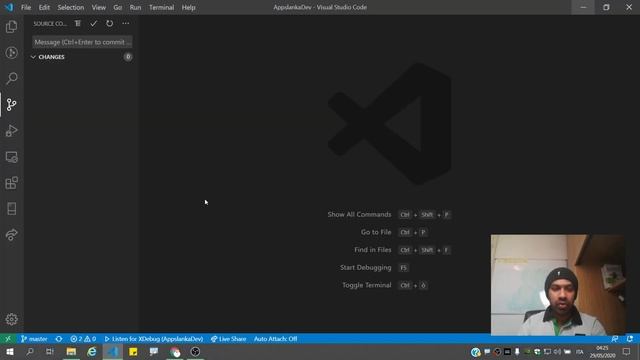
Task: Open the Edit menu
Action: pyautogui.click(x=44, y=7)
